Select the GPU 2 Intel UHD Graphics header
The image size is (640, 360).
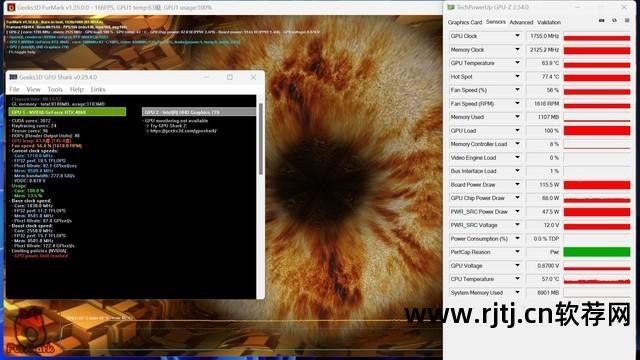click(199, 112)
